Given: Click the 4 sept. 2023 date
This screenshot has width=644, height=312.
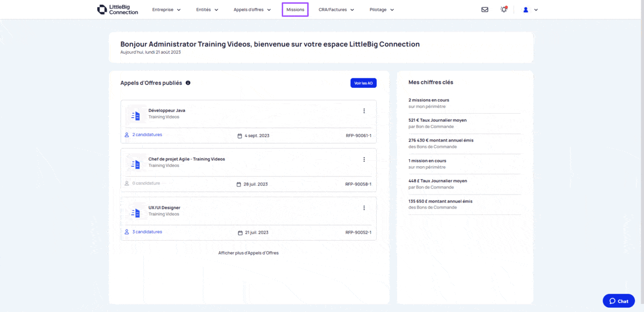Looking at the screenshot, I should 257,136.
